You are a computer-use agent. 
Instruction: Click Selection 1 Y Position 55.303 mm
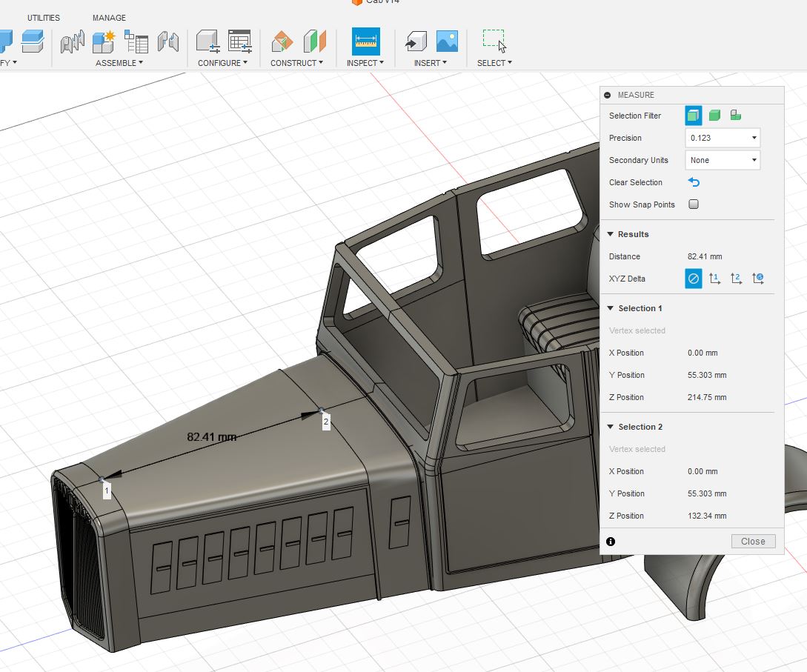click(x=707, y=375)
